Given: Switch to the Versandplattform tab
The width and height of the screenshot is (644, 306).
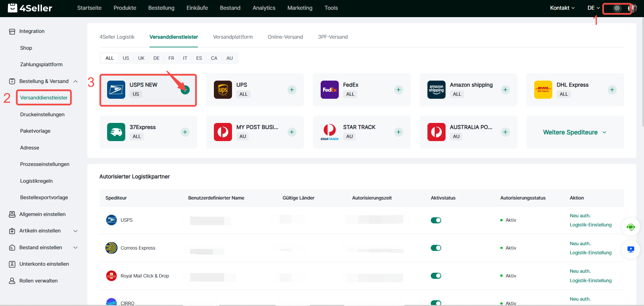Looking at the screenshot, I should click(233, 37).
